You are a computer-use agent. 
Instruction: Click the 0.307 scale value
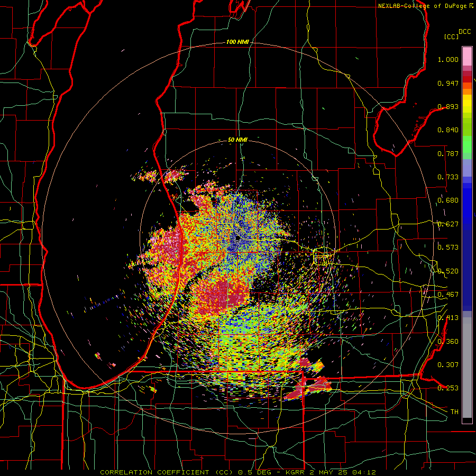pos(448,365)
